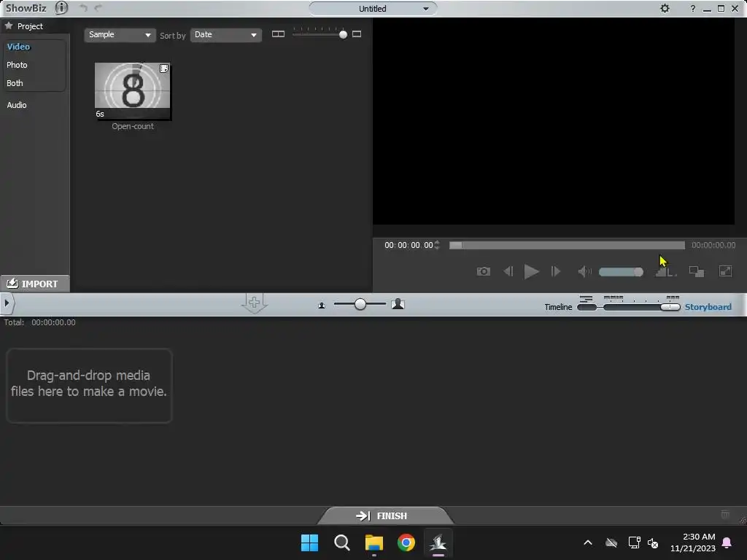
Task: Click the redo arrow icon
Action: pyautogui.click(x=98, y=8)
